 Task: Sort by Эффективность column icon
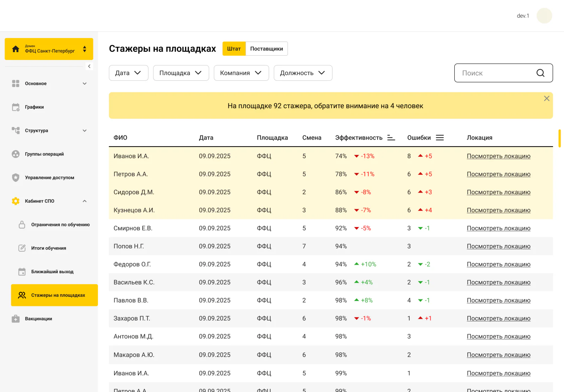(391, 138)
